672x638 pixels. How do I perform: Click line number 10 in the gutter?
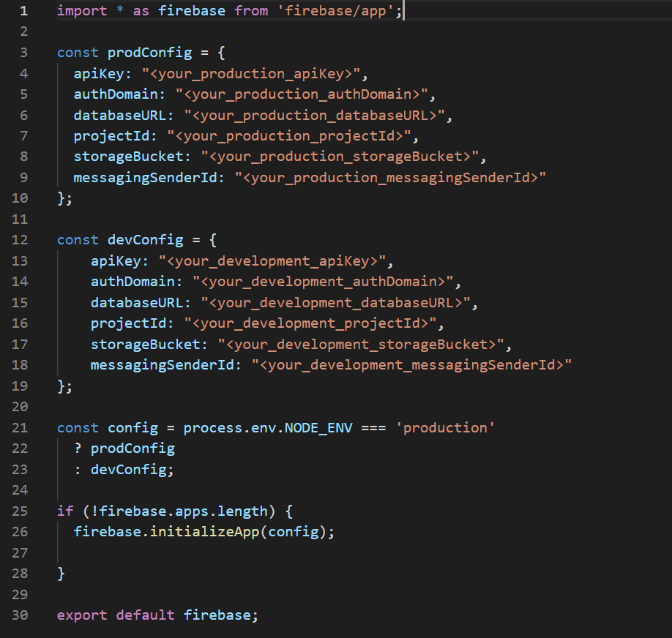tap(20, 198)
